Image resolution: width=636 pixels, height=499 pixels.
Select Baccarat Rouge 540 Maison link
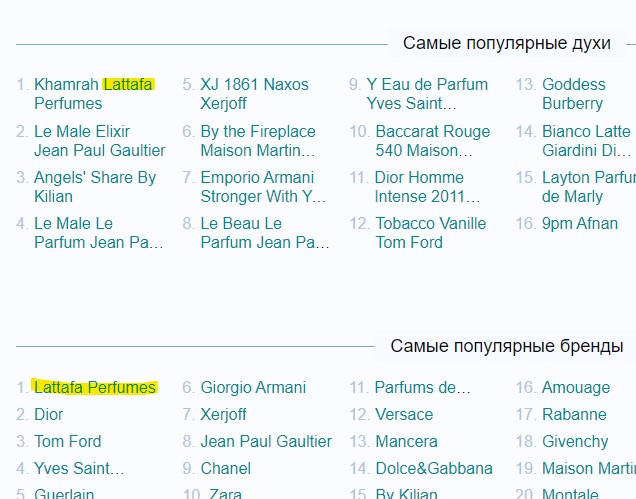coord(433,141)
